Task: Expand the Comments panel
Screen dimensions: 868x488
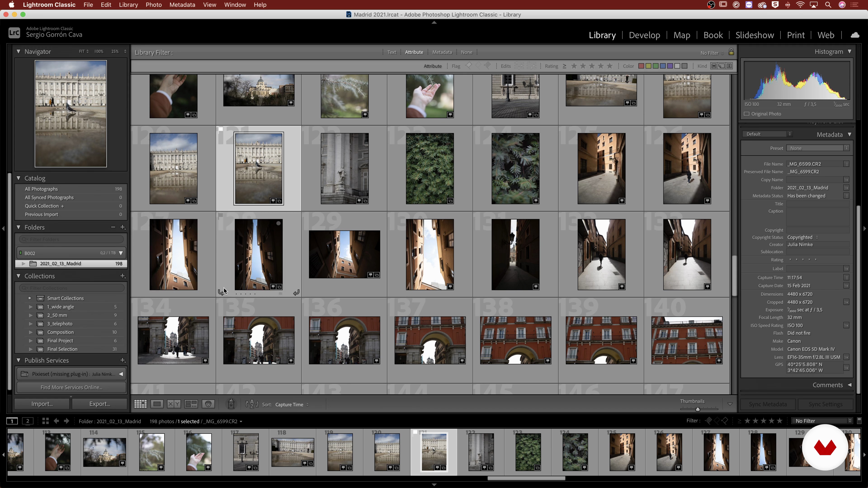Action: tap(849, 385)
